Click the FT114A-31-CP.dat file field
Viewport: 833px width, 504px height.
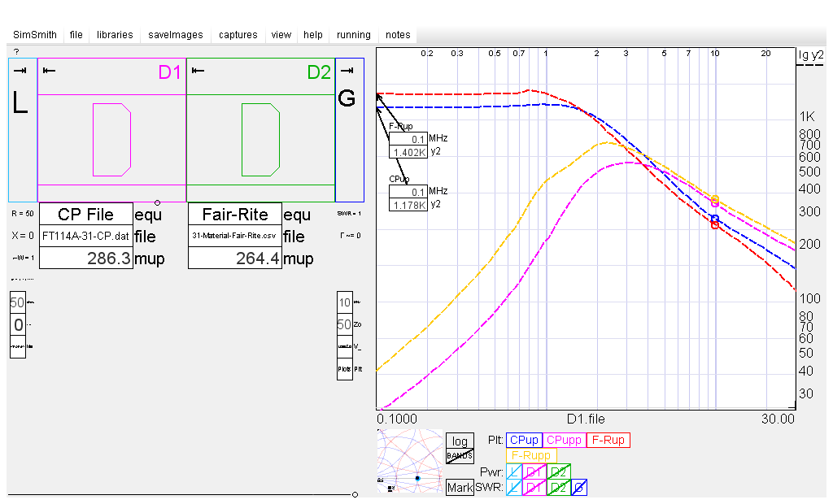pos(86,237)
